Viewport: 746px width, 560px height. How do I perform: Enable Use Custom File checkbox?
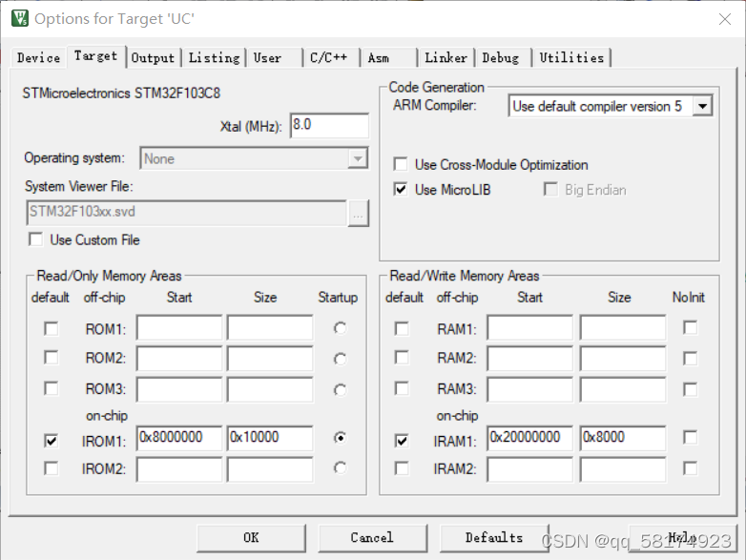click(35, 239)
